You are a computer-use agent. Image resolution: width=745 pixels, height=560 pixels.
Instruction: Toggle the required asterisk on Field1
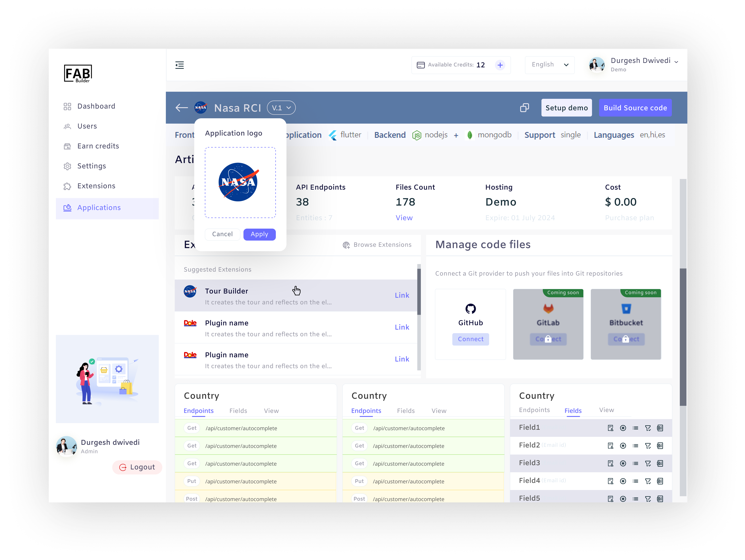(x=623, y=428)
